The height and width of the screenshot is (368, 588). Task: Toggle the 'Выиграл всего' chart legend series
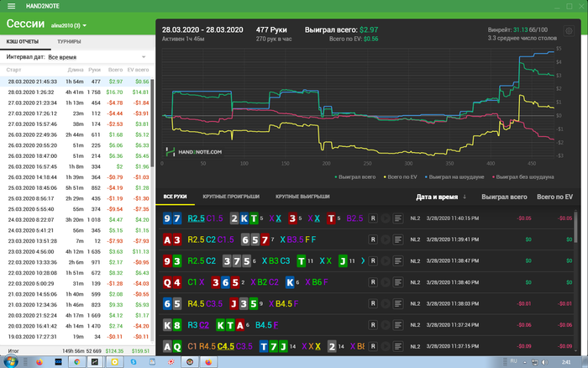(x=355, y=177)
